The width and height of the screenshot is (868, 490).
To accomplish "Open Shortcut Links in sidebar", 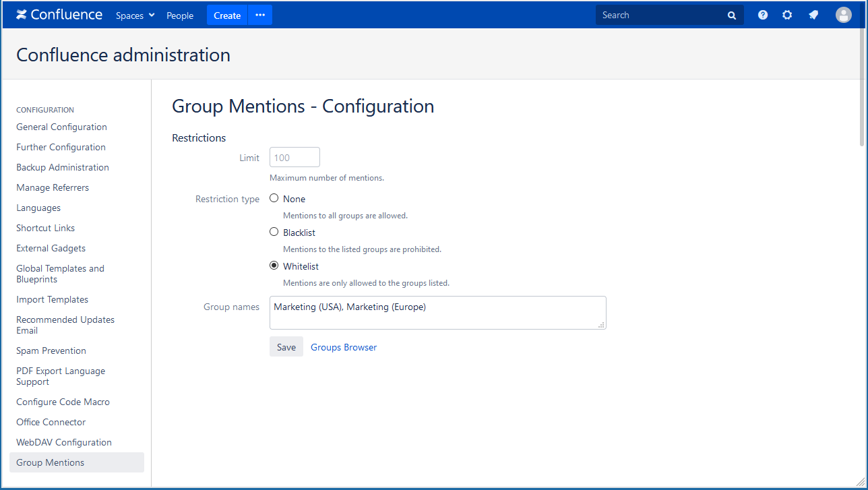I will point(45,228).
